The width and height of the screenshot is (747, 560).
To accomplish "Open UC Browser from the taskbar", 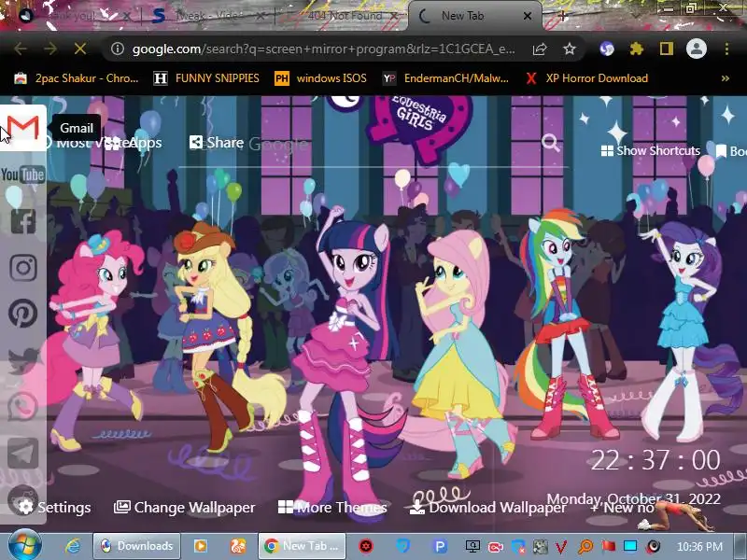I will [237, 546].
